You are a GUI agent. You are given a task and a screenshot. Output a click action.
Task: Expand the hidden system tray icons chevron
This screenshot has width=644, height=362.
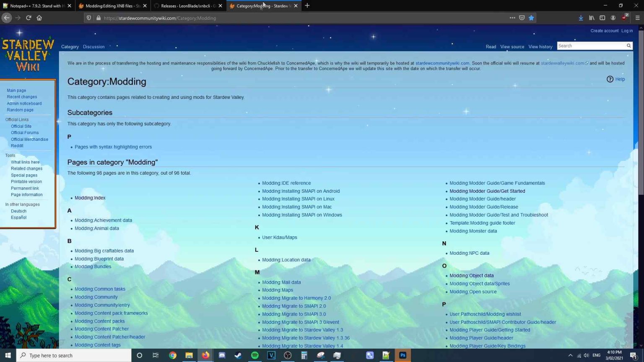pyautogui.click(x=570, y=355)
